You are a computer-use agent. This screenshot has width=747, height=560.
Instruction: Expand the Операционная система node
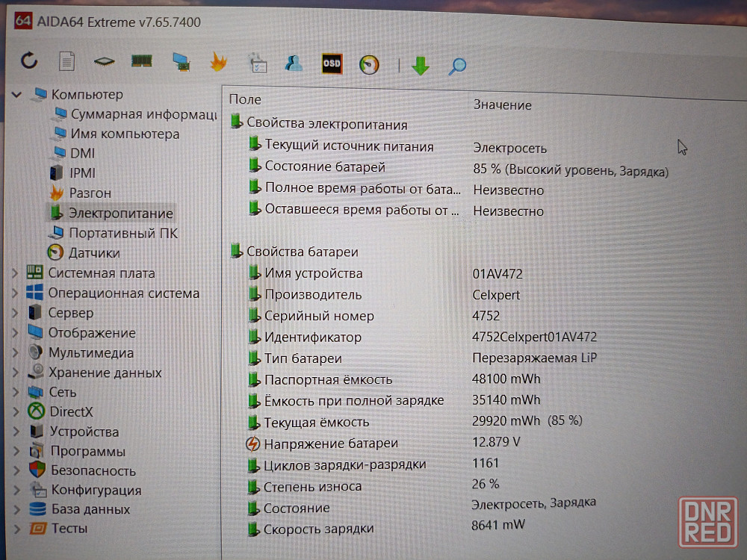[15, 293]
